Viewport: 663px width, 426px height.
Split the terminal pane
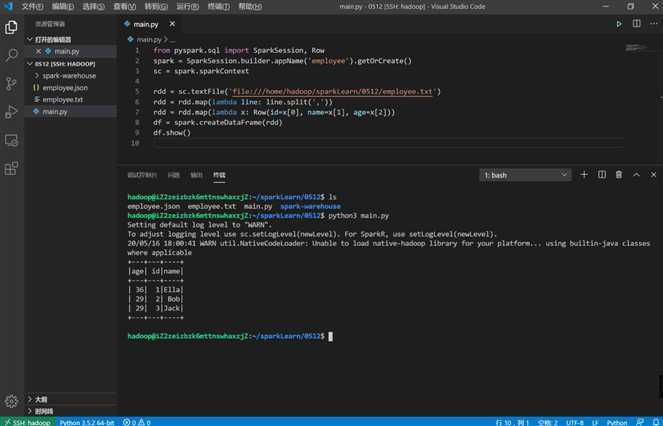coord(602,175)
